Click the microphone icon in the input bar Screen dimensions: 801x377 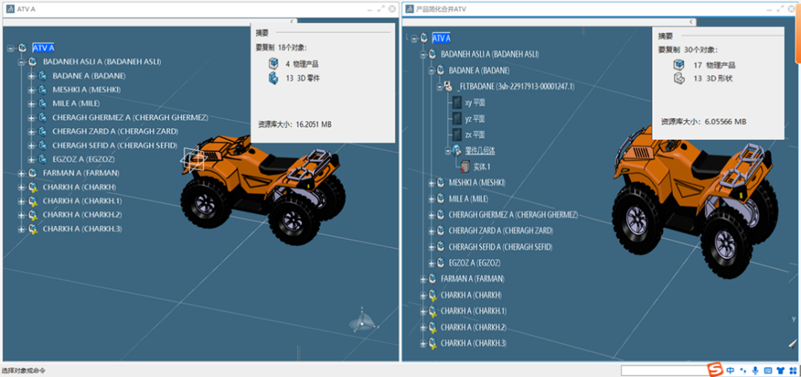[755, 370]
